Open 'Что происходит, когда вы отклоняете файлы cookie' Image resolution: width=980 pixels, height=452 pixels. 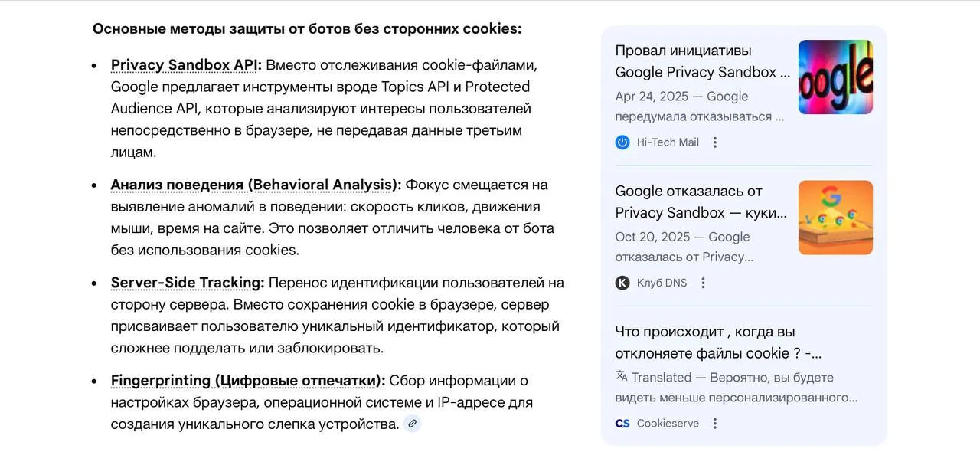[x=717, y=342]
